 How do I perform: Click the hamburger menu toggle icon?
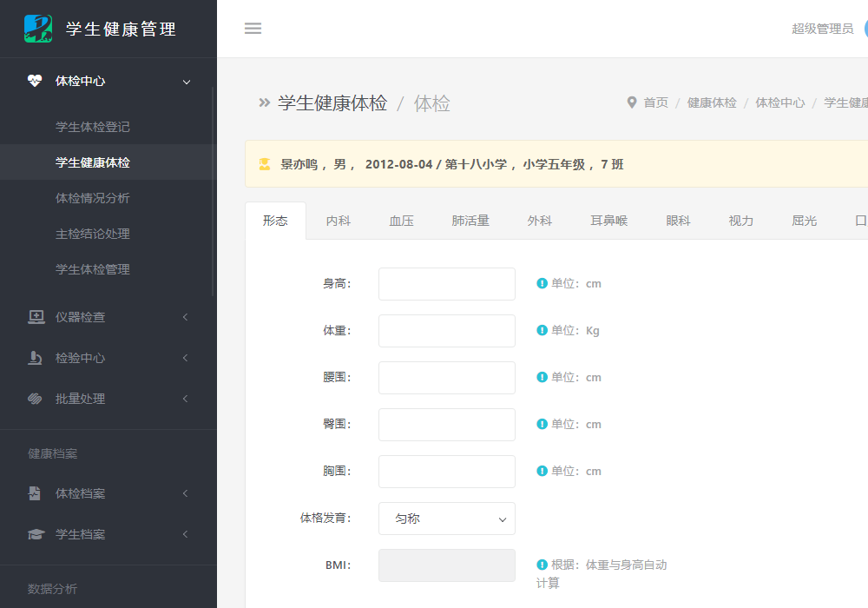(253, 29)
